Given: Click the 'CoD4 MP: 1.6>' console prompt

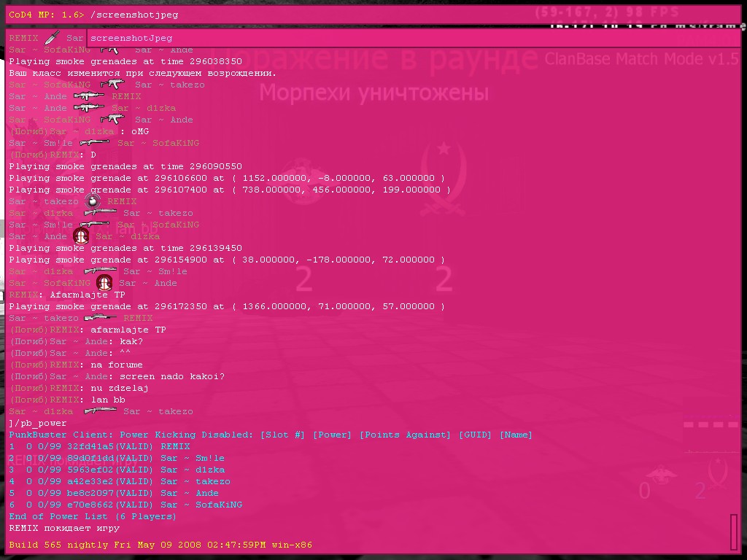Looking at the screenshot, I should pyautogui.click(x=46, y=15).
